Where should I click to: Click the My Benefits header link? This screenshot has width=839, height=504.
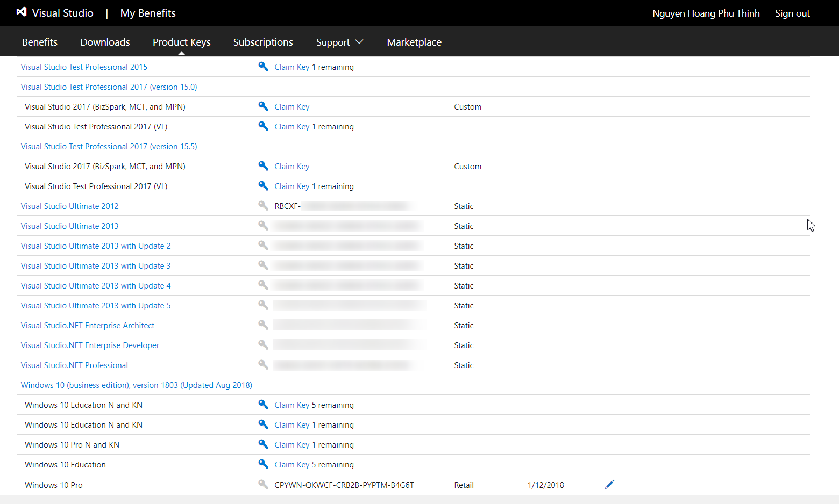click(148, 13)
